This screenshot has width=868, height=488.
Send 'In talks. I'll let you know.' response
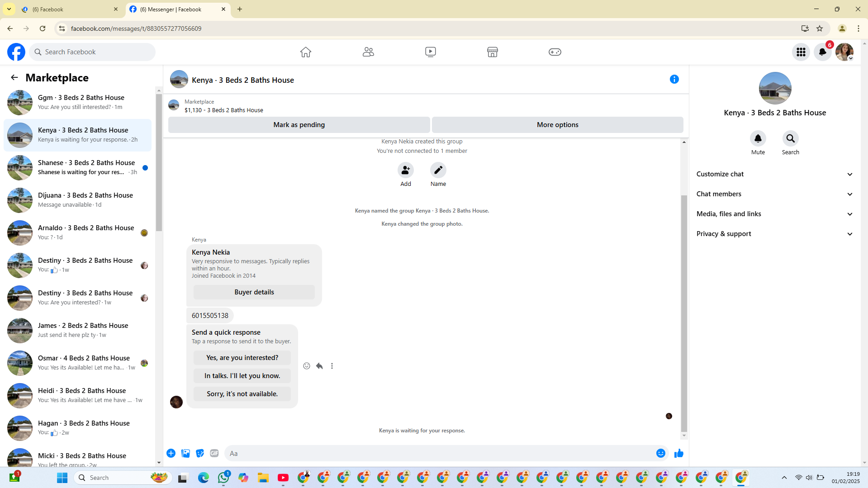[x=242, y=376]
